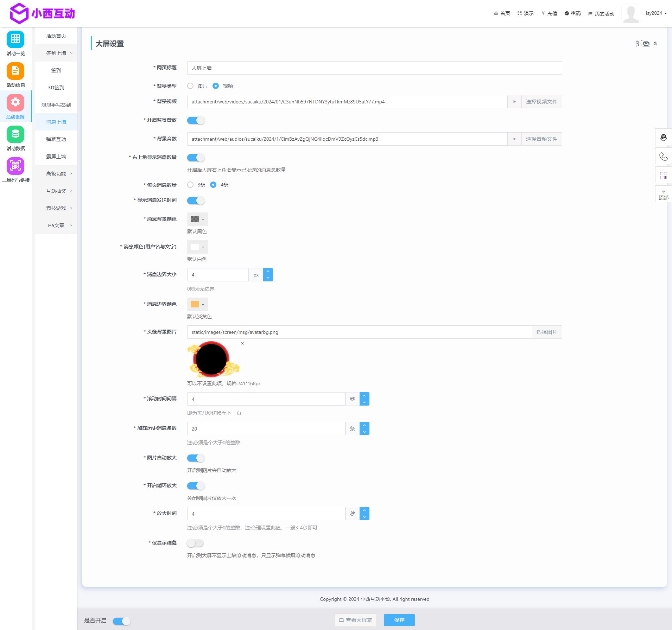Save settings with 保存 button
Image resolution: width=672 pixels, height=630 pixels.
pyautogui.click(x=399, y=620)
